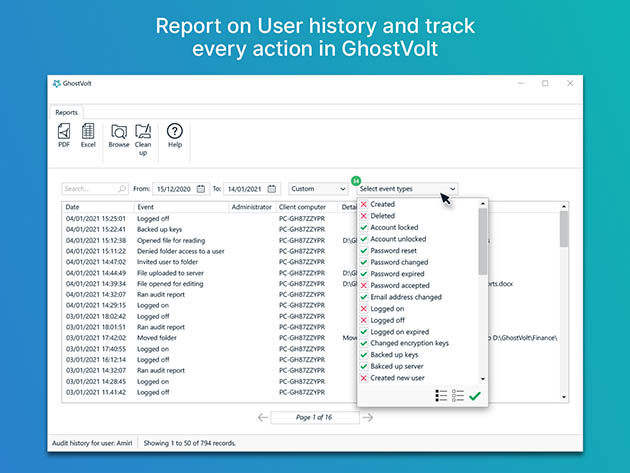Screen dimensions: 630x473
Task: Open the From date calendar picker
Action: pos(201,188)
